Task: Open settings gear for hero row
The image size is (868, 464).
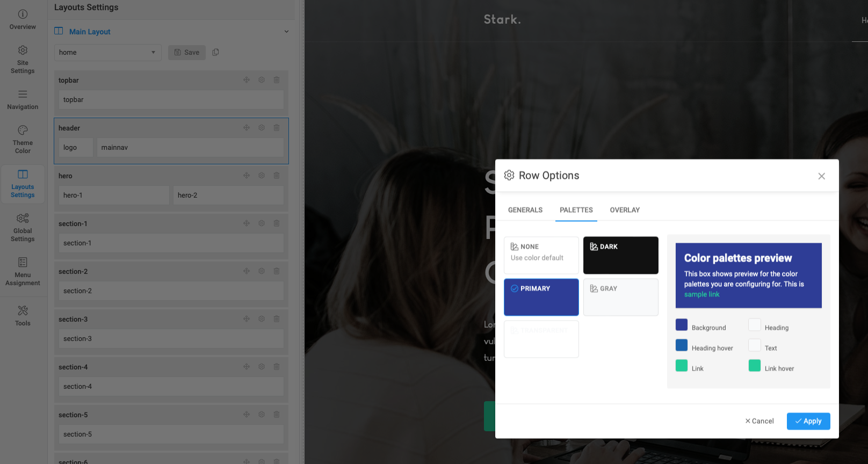Action: coord(262,176)
